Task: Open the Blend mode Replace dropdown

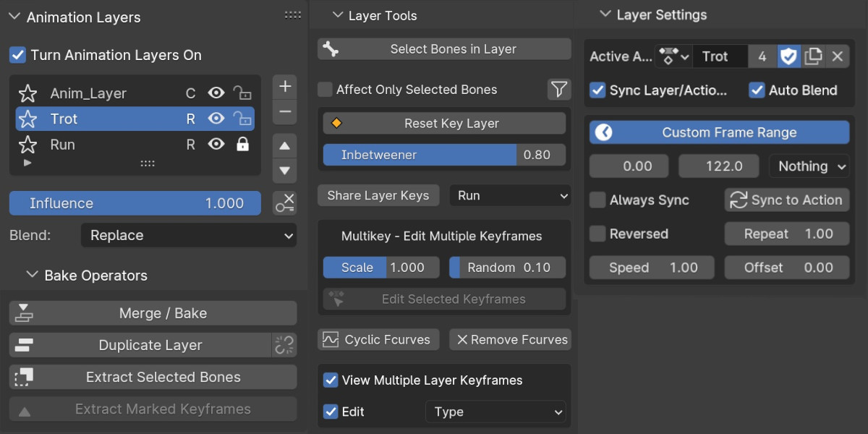Action: (x=188, y=235)
